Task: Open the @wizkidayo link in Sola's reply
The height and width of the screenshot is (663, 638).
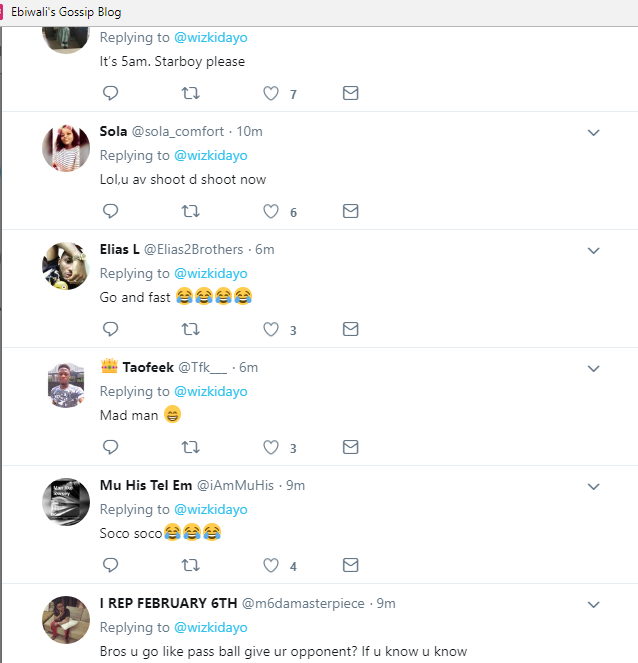Action: tap(210, 155)
